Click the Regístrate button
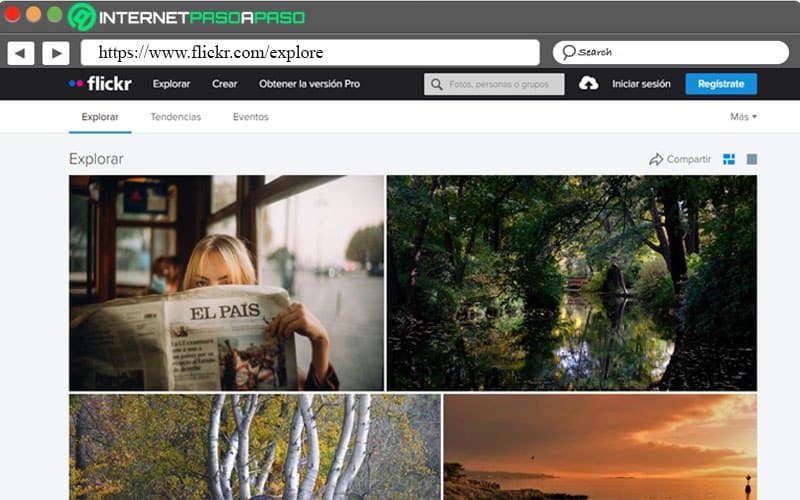This screenshot has height=500, width=800. tap(721, 84)
